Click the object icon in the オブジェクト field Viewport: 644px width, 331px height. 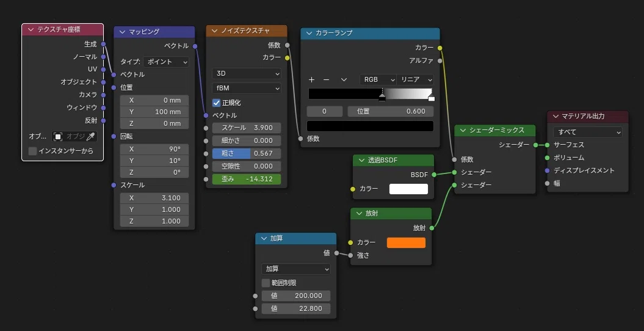point(59,137)
